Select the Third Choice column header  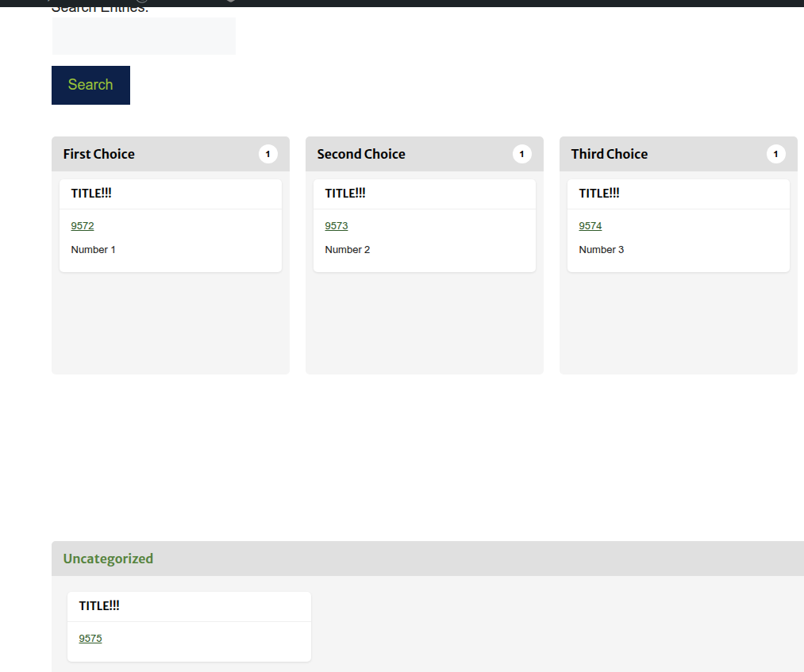point(610,154)
